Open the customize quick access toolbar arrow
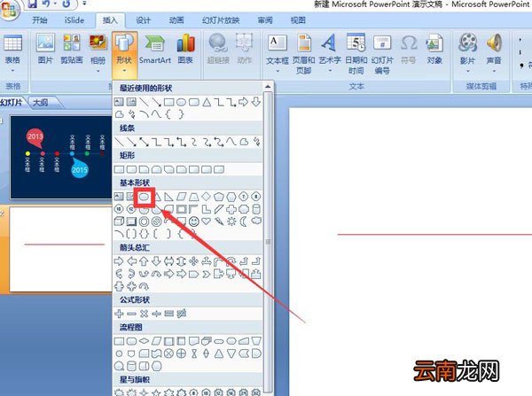Viewport: 532px width, 396px height. click(x=84, y=4)
